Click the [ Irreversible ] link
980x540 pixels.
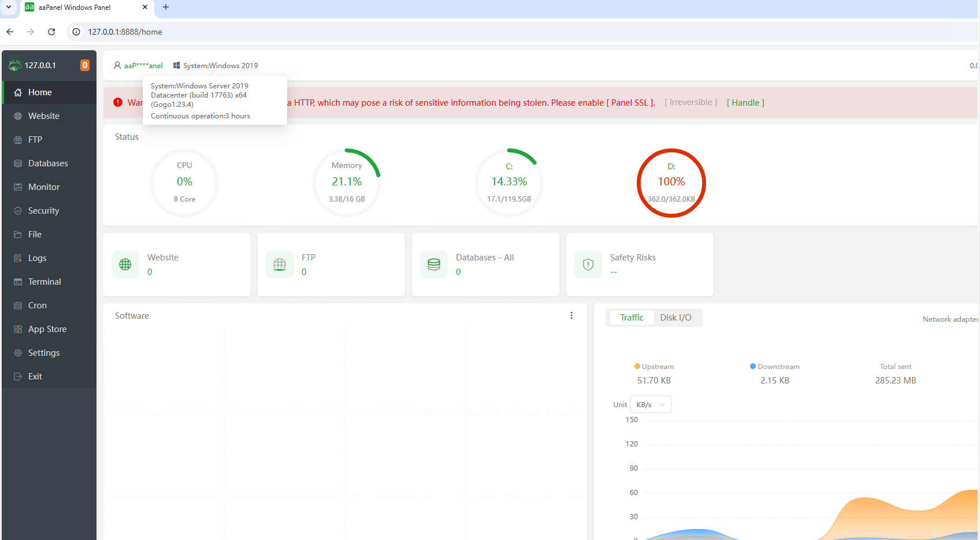691,102
